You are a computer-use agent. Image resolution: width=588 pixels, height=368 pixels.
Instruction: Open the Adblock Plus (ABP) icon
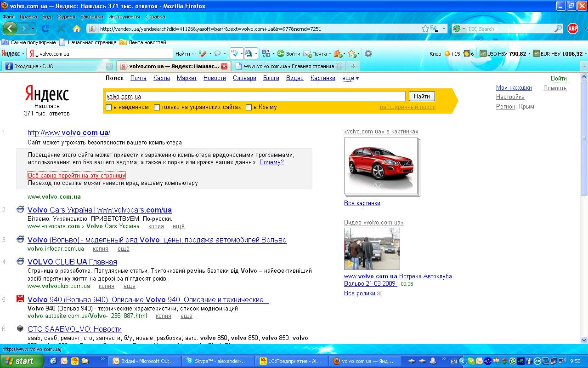click(572, 29)
